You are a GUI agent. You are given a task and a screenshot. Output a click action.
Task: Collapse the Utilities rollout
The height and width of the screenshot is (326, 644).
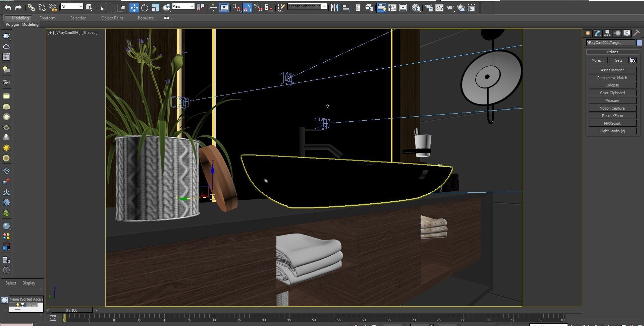(612, 52)
